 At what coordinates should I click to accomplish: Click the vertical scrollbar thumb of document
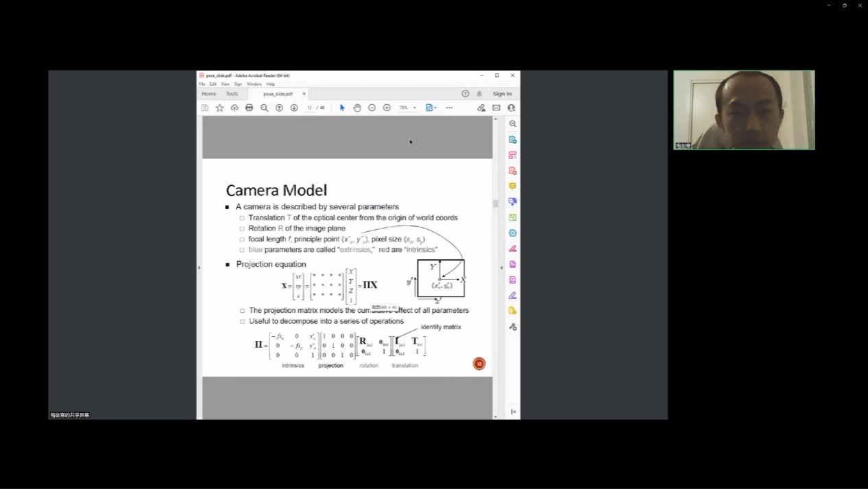[x=496, y=203]
